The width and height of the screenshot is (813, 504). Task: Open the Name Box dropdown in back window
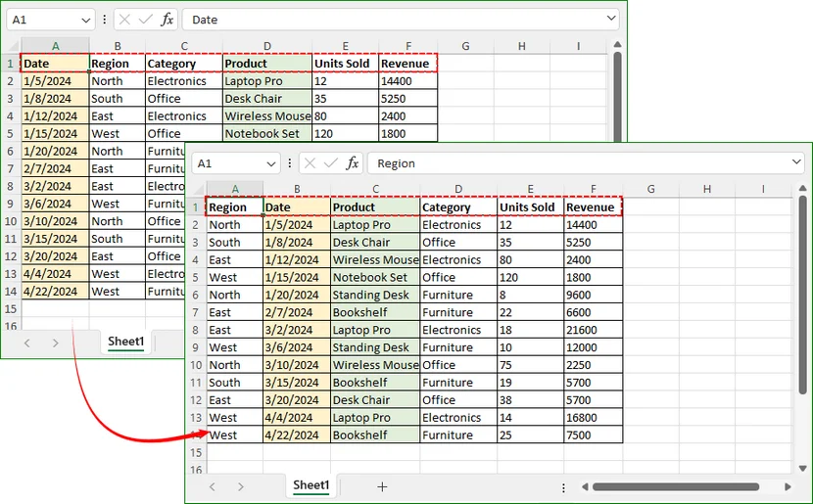(85, 21)
